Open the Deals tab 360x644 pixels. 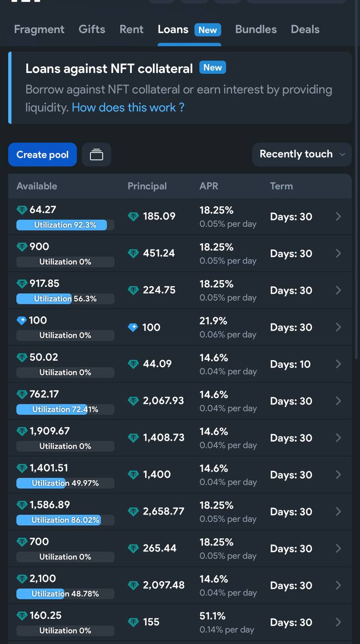[x=305, y=29]
